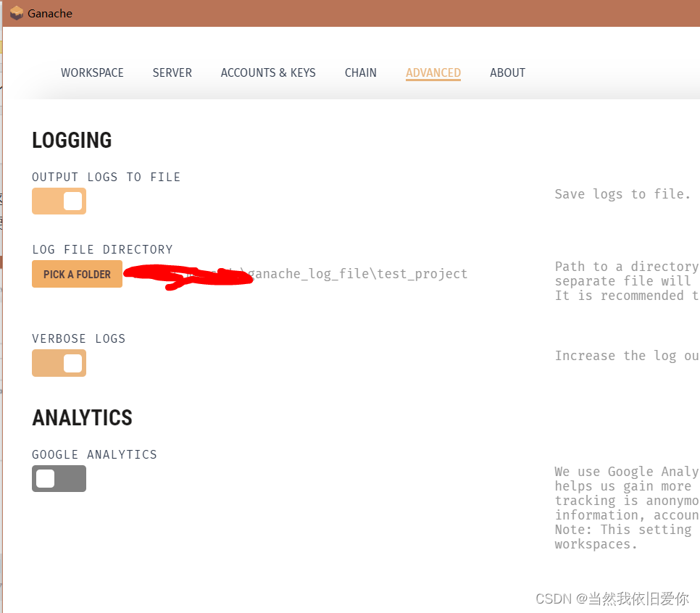Open the Workspace settings tab
Screen dimensions: 700x613
92,72
